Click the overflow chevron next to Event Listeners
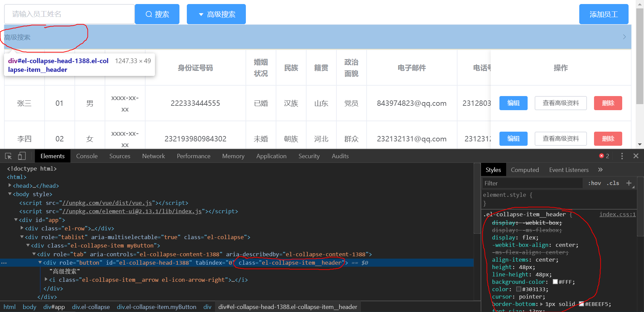This screenshot has width=644, height=312. pyautogui.click(x=600, y=170)
